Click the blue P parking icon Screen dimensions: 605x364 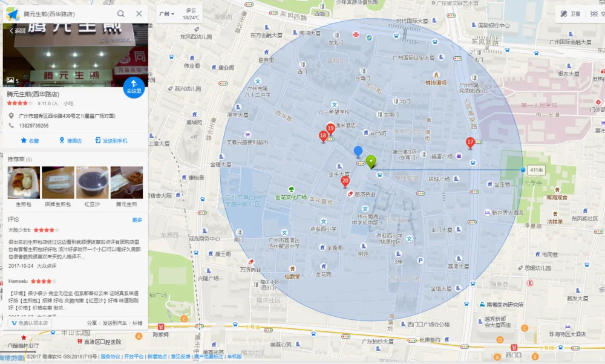(x=420, y=261)
